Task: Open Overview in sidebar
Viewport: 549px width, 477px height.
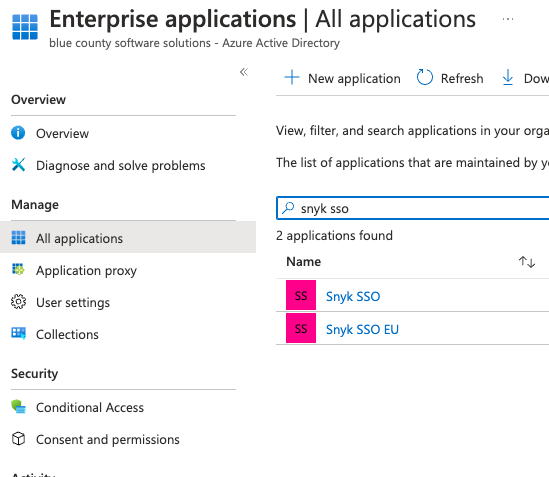Action: [62, 134]
